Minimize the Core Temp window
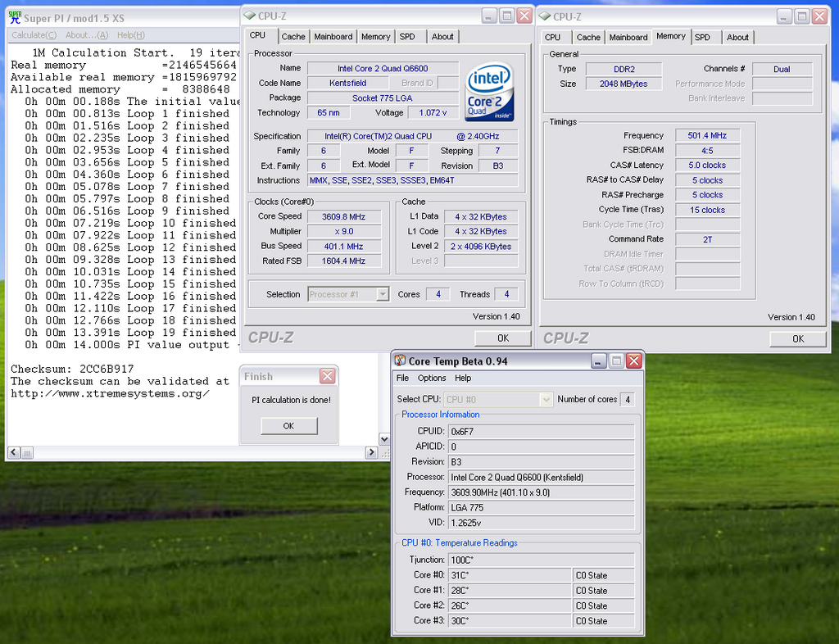This screenshot has width=839, height=644. pyautogui.click(x=599, y=361)
